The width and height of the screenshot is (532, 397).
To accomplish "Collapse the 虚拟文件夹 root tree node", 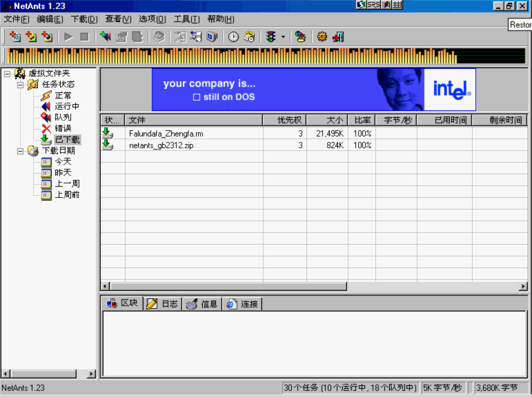I will [7, 74].
